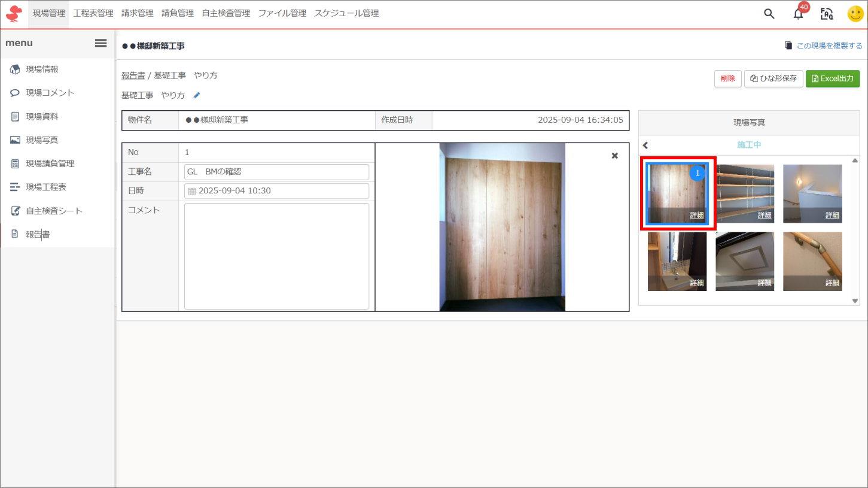Select 現場写真 in the sidebar
This screenshot has height=488, width=868.
(42, 140)
